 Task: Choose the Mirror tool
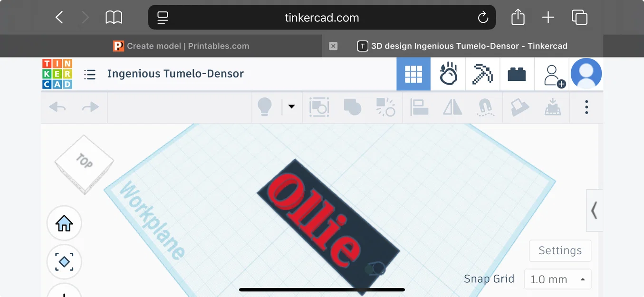pos(452,107)
